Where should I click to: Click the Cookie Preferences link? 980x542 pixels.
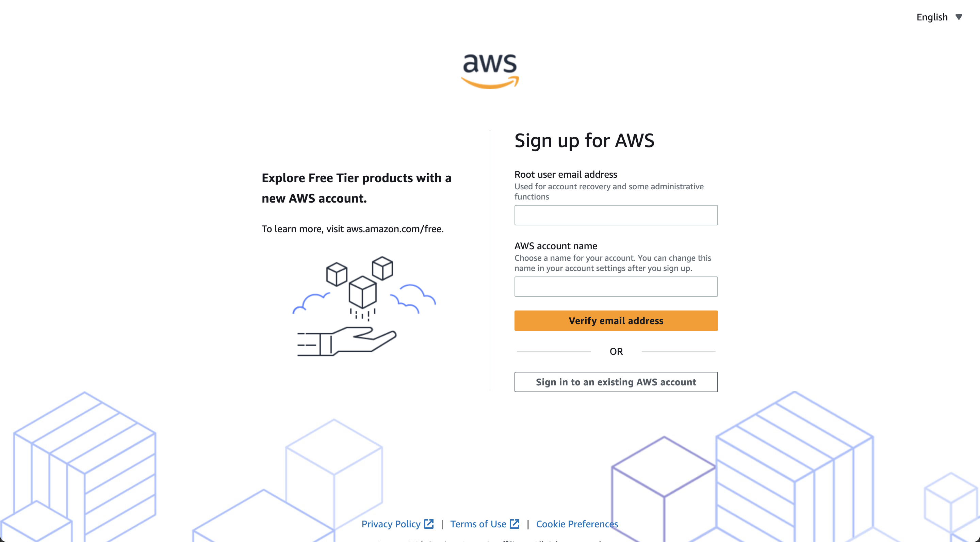pyautogui.click(x=578, y=524)
